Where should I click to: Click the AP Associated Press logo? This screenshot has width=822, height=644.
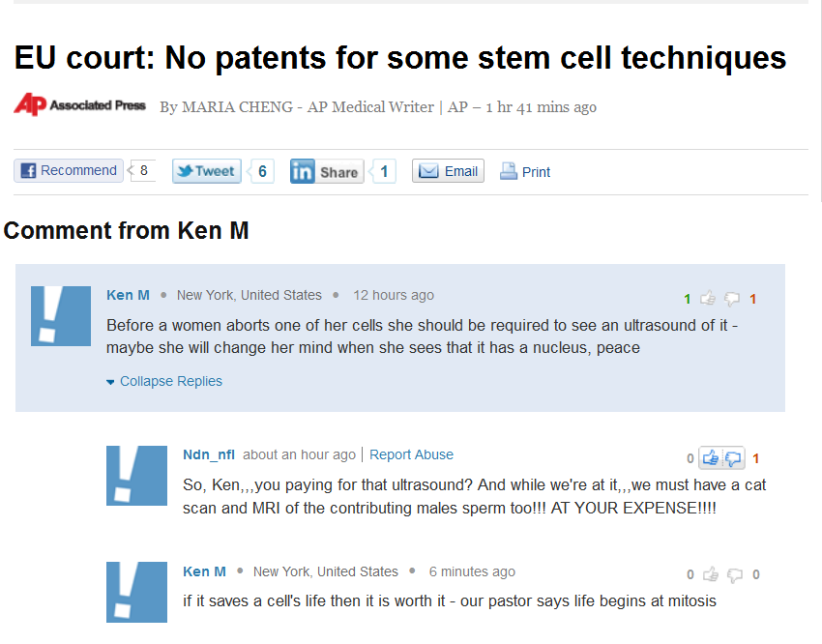(x=79, y=104)
